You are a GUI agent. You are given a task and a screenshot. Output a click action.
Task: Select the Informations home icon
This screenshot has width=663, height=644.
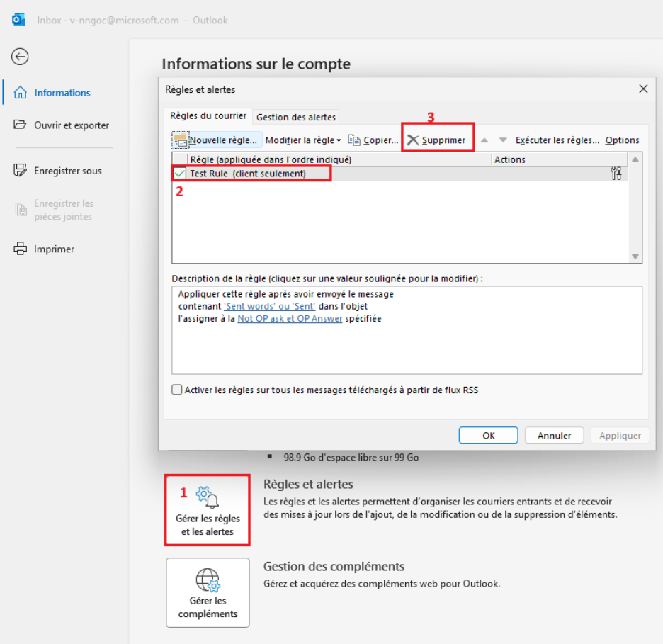point(21,92)
